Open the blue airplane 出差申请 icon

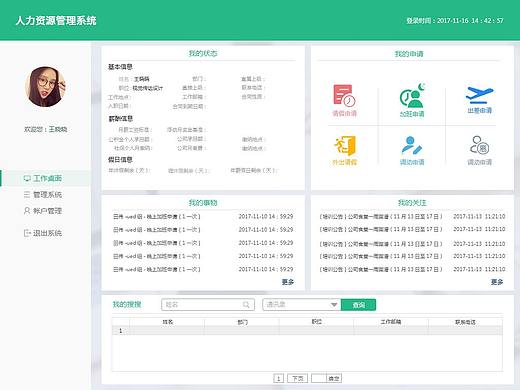[x=479, y=95]
